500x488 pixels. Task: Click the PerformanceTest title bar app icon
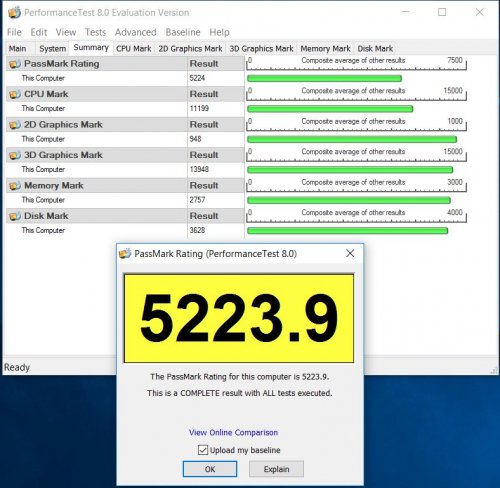14,13
